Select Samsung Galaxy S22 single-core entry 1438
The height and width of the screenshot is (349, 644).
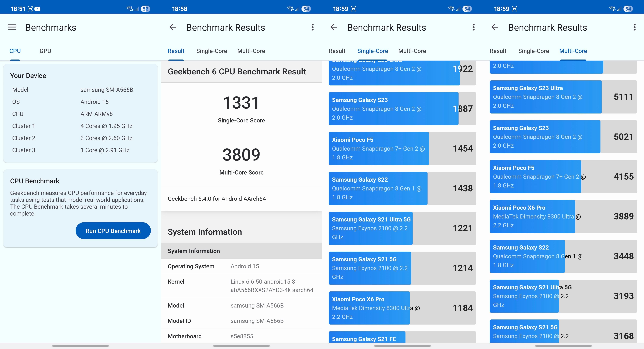coord(402,188)
